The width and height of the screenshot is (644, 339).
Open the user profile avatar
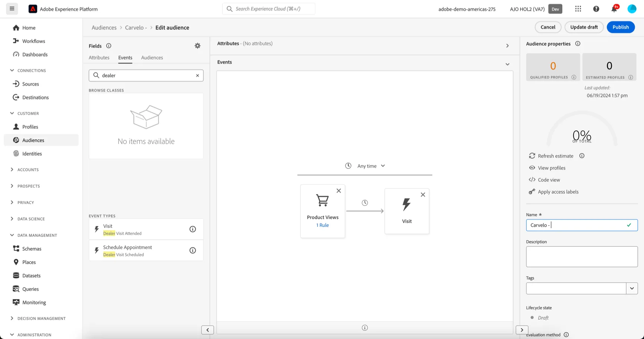pyautogui.click(x=632, y=9)
